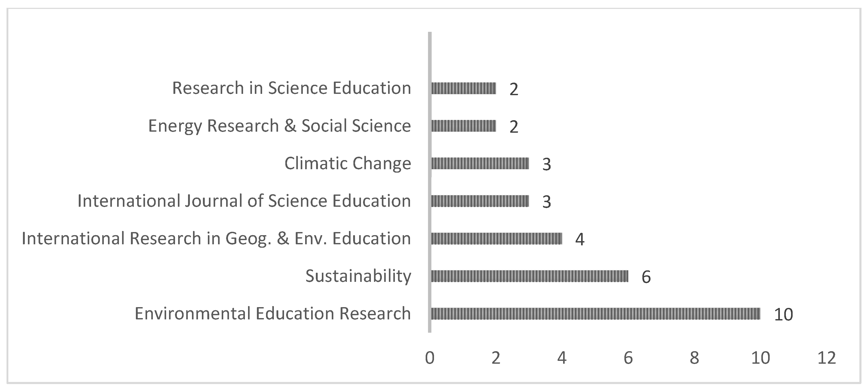Click the data value 10 beside longest bar
Viewport: 868px width, 389px height.
pos(783,315)
